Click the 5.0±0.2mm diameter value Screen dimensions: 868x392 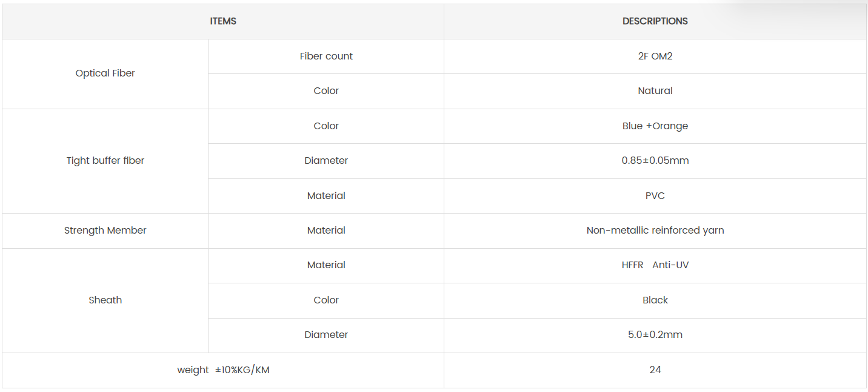click(655, 335)
